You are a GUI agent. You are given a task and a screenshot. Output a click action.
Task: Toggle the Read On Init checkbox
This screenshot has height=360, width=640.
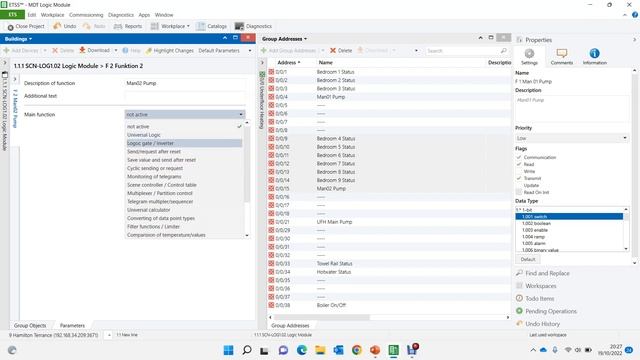coord(519,192)
